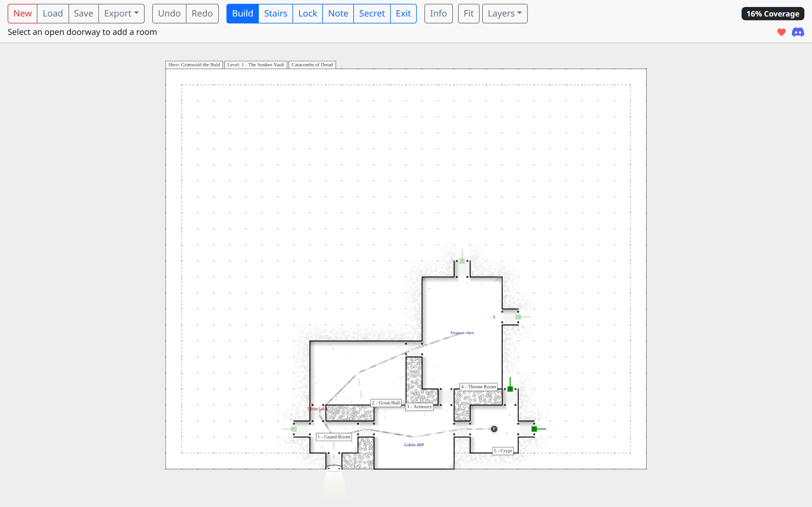
Task: Select the light green doorway west of Guard Room
Action: tap(294, 429)
